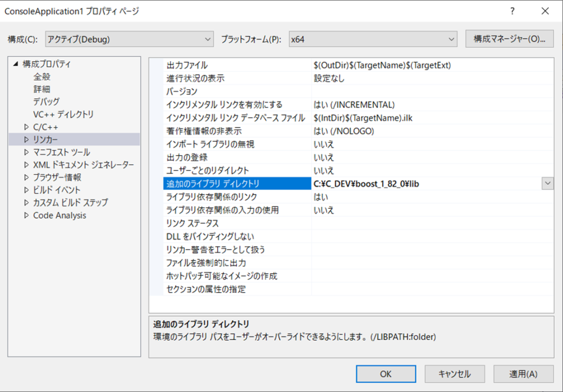
Task: Open the プラットフォーム x64 dropdown
Action: coord(373,39)
